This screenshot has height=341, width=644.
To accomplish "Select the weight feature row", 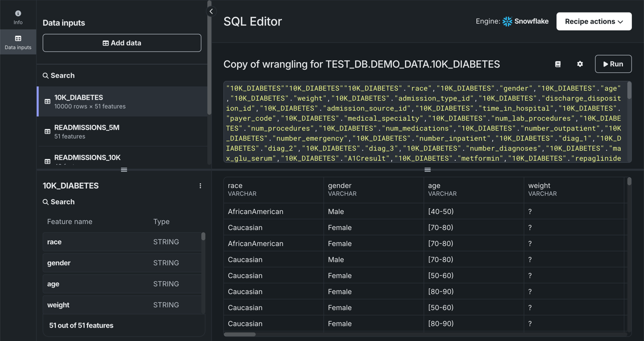I will click(122, 305).
